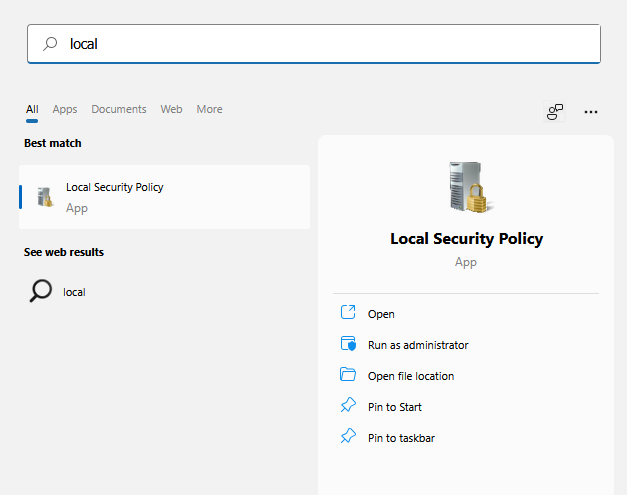Click the Open file location folder icon
The height and width of the screenshot is (495, 627).
point(348,375)
